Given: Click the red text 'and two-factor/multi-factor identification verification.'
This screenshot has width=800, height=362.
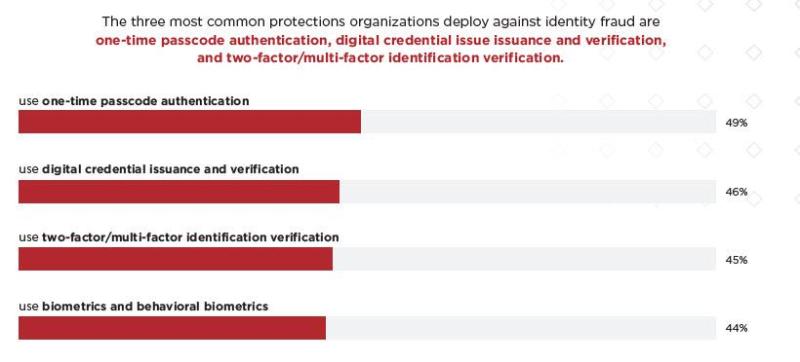Looking at the screenshot, I should [x=381, y=58].
